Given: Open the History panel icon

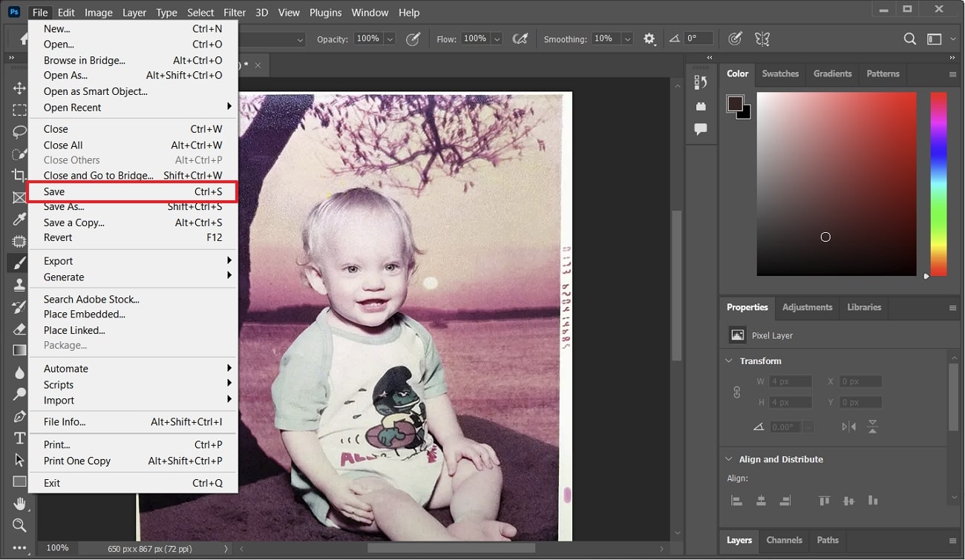Looking at the screenshot, I should coord(701,82).
